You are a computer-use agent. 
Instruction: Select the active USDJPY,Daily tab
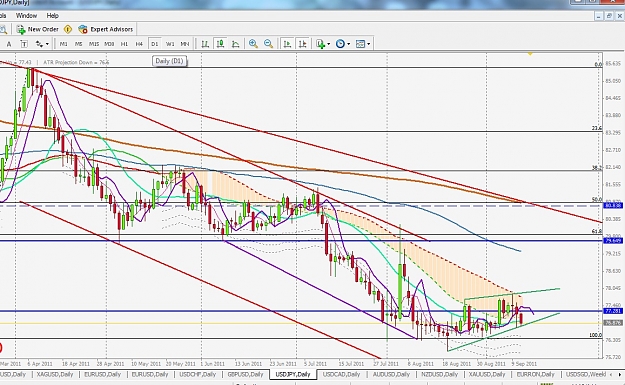click(293, 375)
